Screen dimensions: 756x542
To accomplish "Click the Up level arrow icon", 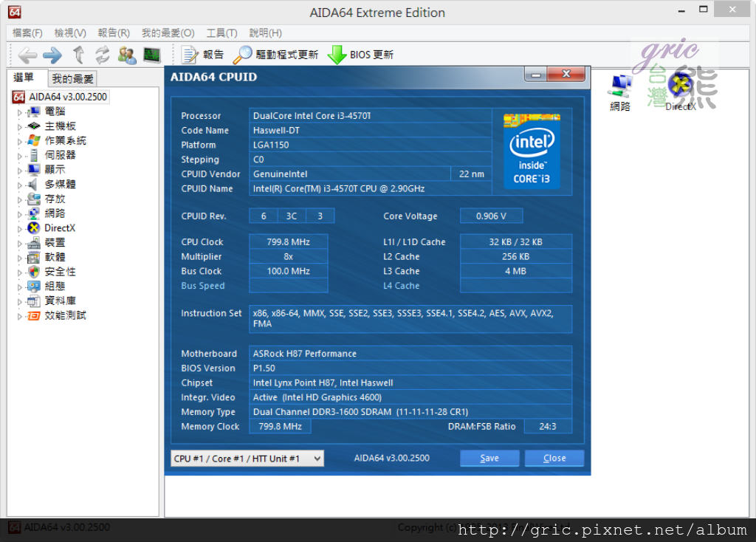I will pyautogui.click(x=78, y=55).
